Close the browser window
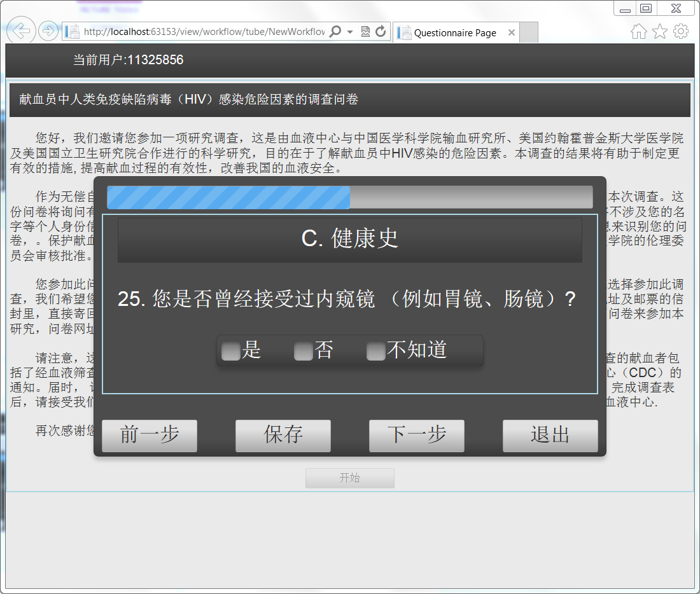Screen dimensions: 700x594 (x=676, y=8)
